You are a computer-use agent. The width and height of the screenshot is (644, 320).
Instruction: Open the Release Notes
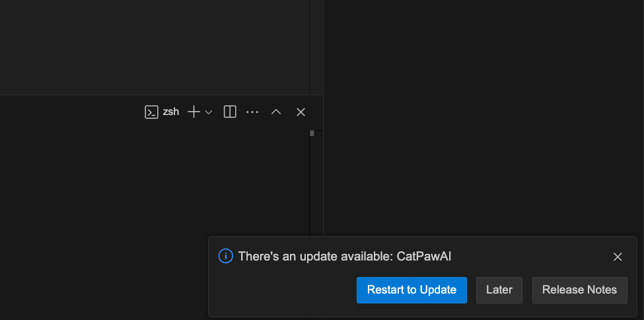[579, 290]
